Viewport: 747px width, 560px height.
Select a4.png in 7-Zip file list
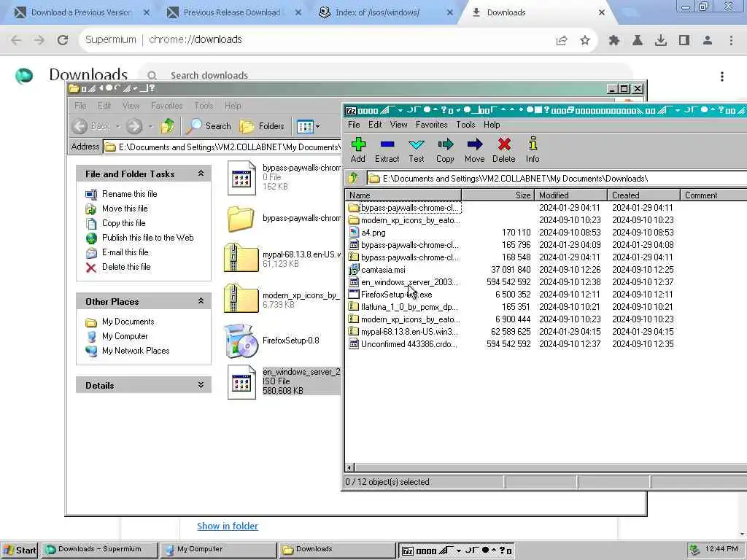(373, 233)
